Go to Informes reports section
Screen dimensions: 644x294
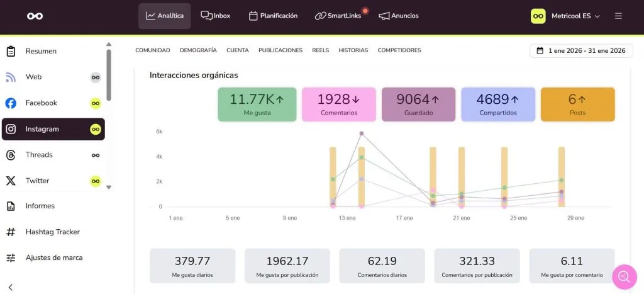pos(40,206)
